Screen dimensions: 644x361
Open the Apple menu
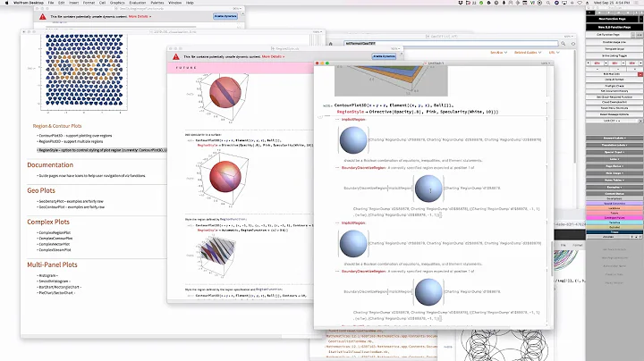6,3
